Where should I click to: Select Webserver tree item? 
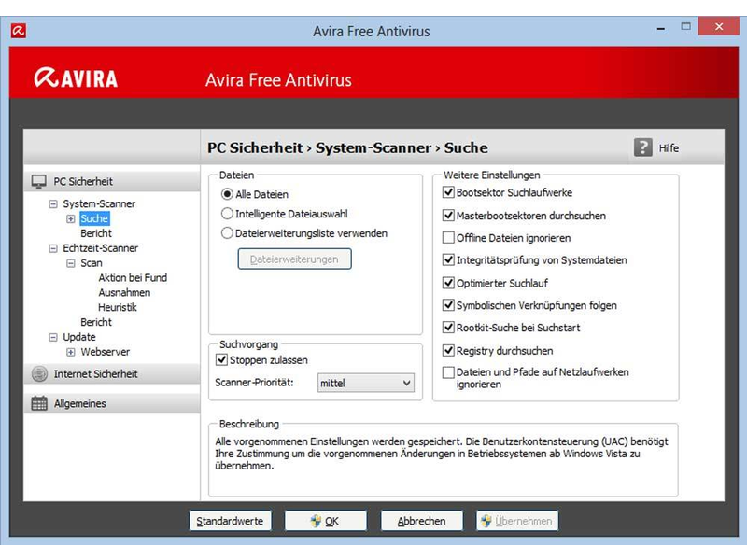(x=106, y=352)
